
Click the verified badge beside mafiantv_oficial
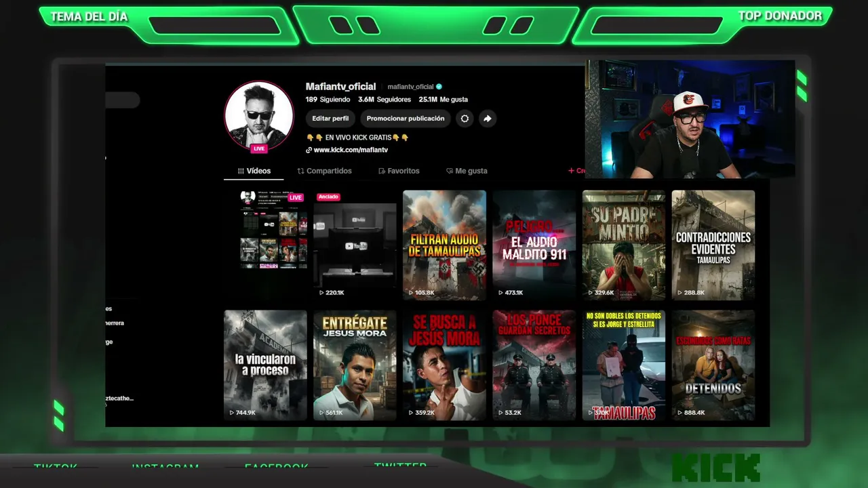click(439, 87)
